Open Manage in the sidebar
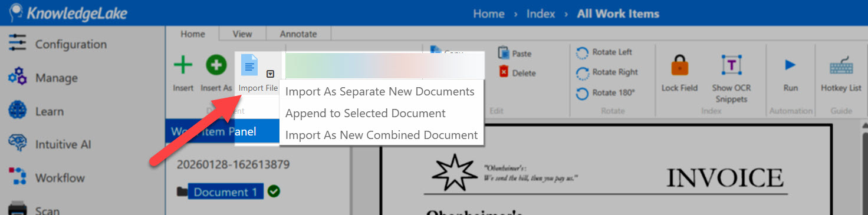This screenshot has height=215, width=868. (x=43, y=78)
